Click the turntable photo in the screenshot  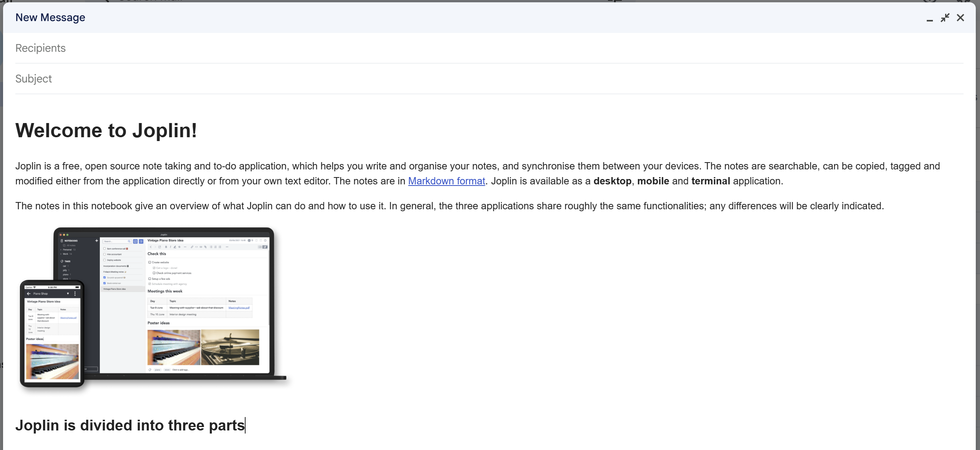[230, 347]
